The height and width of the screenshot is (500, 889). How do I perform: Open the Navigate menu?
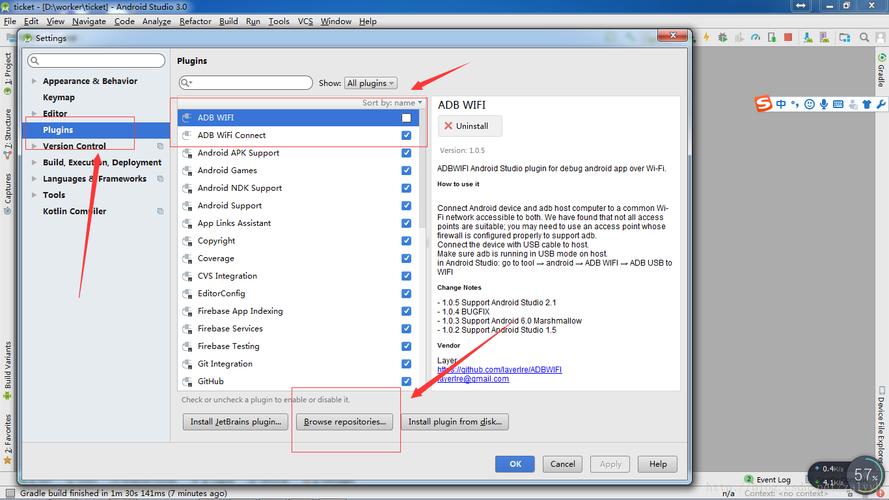click(89, 22)
